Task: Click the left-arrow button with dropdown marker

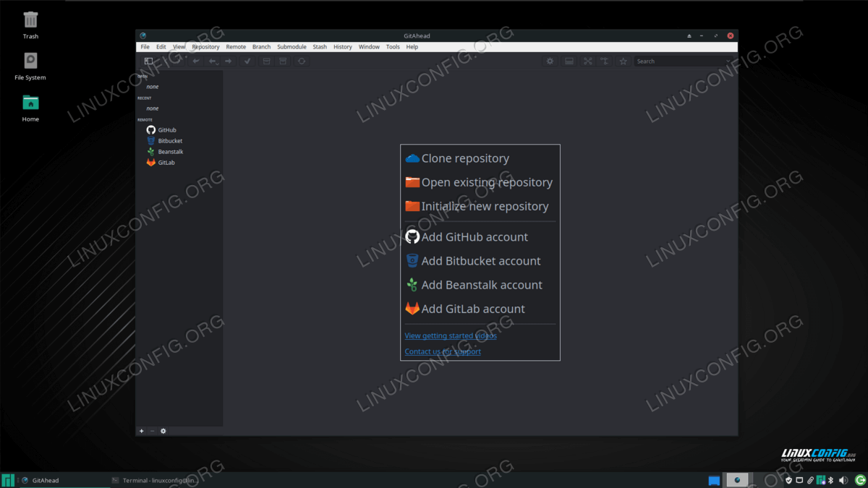Action: coord(213,61)
